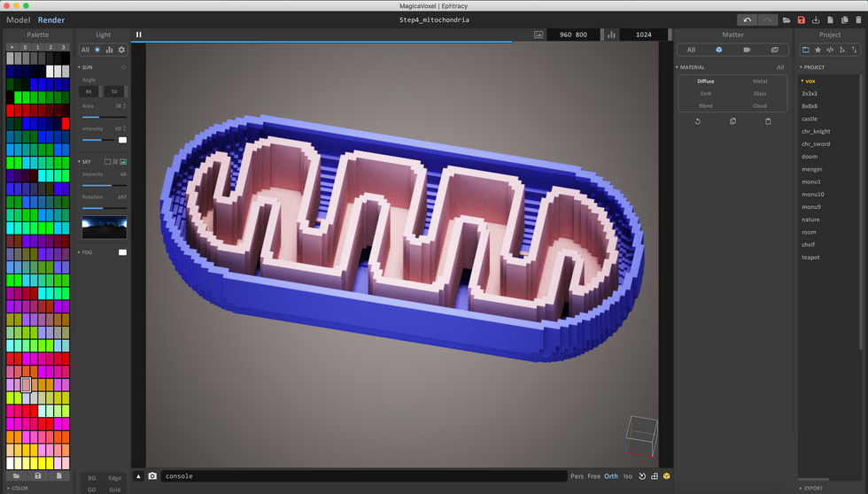Viewport: 868px width, 494px height.
Task: Toggle the SUN circle indicator
Action: pos(123,67)
